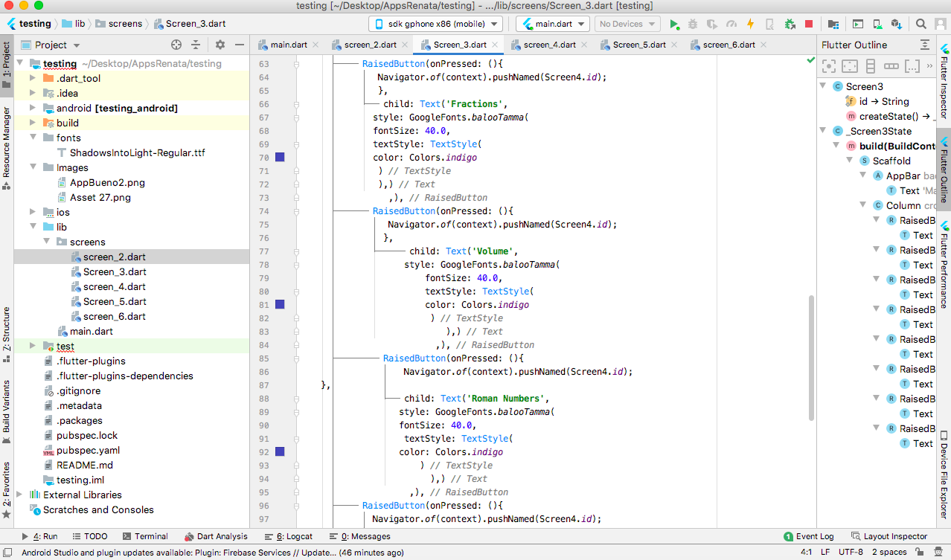Toggle Device File Explorer side panel
The height and width of the screenshot is (560, 951).
point(944,474)
